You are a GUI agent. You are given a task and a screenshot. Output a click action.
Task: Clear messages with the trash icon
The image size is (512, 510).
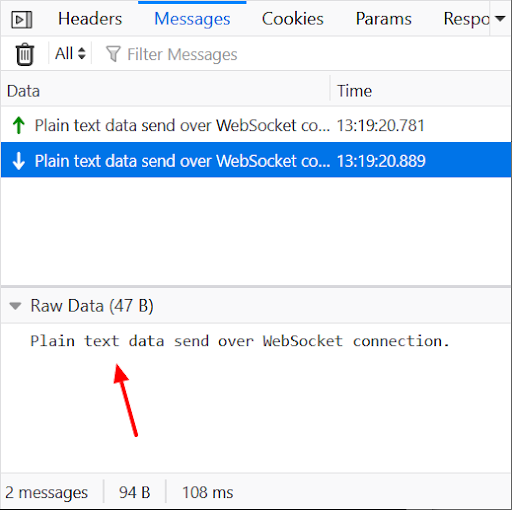25,54
